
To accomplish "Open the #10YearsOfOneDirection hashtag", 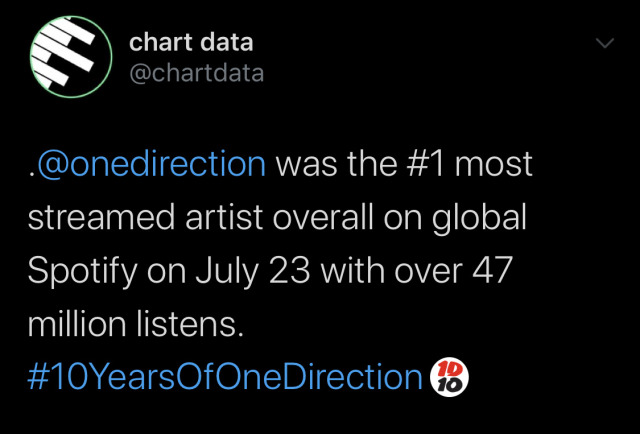I will [225, 377].
